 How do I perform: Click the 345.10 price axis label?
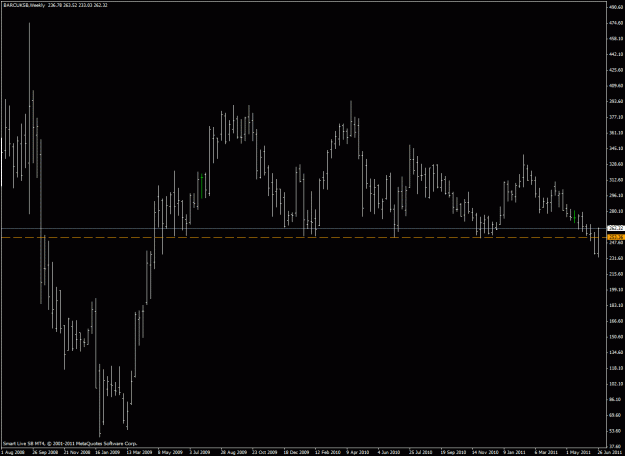point(616,148)
